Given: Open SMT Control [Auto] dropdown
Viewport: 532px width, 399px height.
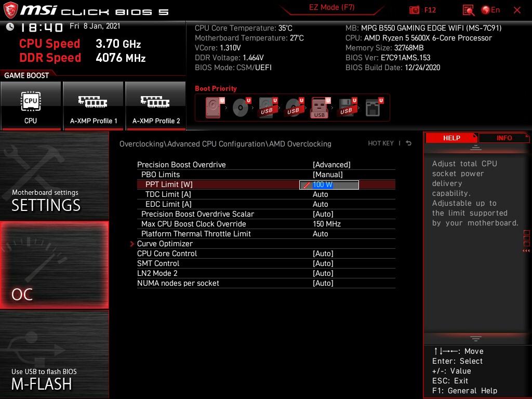Looking at the screenshot, I should tap(323, 263).
